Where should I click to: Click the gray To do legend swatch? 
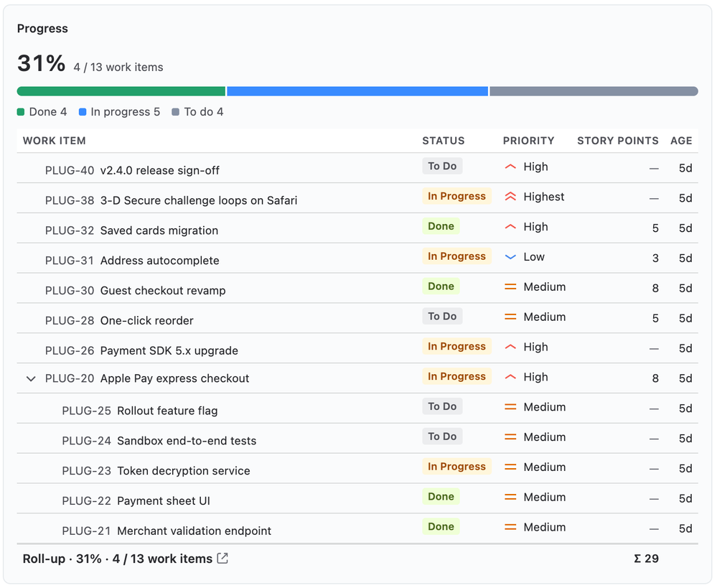pos(175,112)
